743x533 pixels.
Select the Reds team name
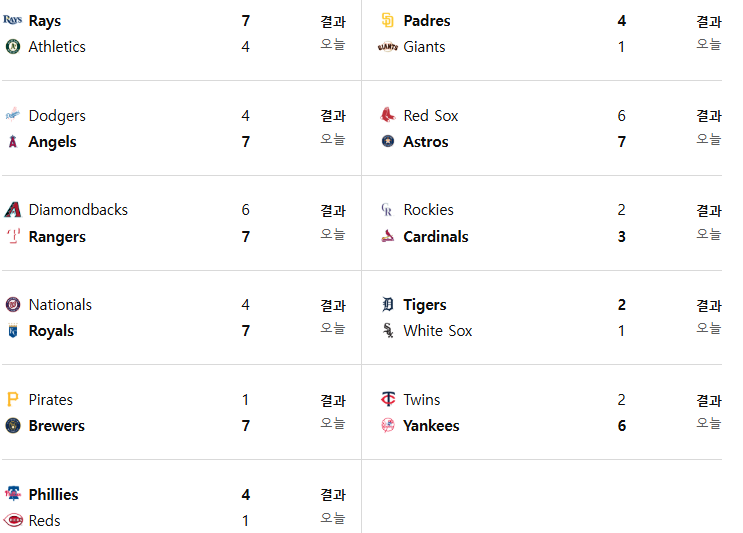click(x=44, y=521)
